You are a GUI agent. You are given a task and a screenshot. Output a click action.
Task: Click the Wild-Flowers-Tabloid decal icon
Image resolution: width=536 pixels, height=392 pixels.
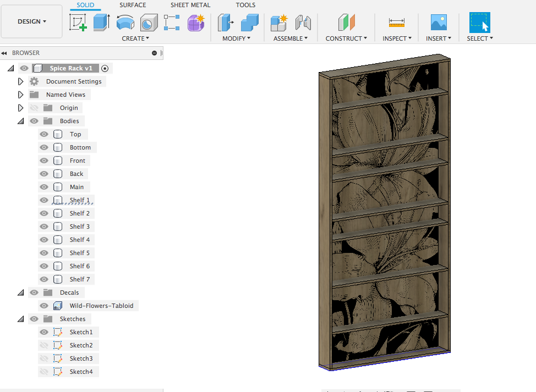[x=58, y=306]
